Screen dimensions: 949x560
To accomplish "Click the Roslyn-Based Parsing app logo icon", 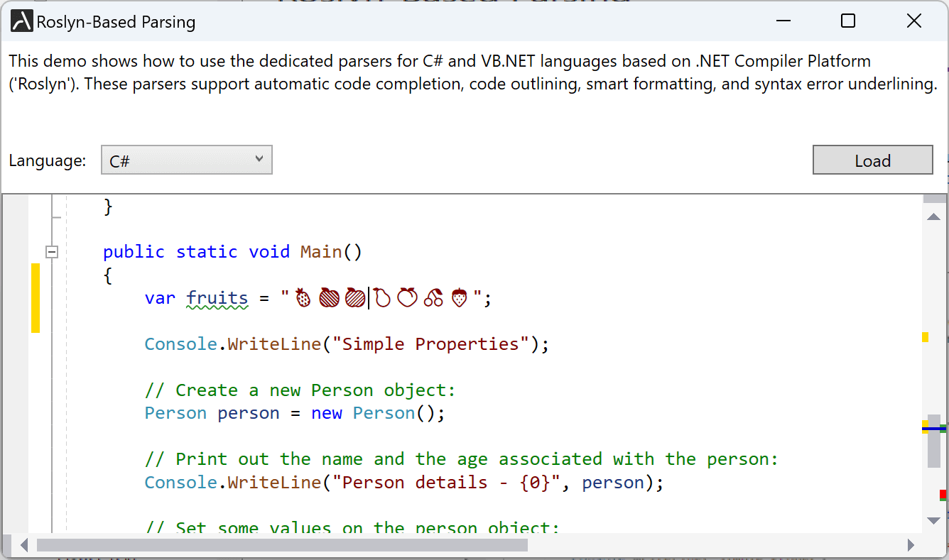I will point(22,22).
